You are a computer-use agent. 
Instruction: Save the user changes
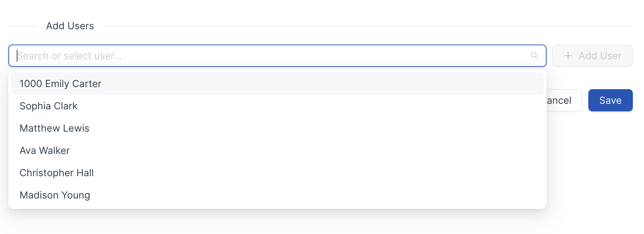pyautogui.click(x=610, y=100)
